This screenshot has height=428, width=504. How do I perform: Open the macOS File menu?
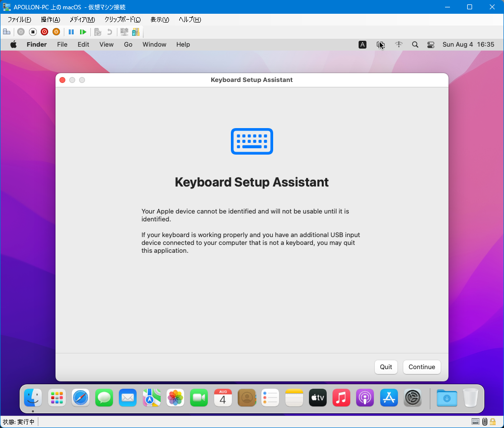click(62, 45)
